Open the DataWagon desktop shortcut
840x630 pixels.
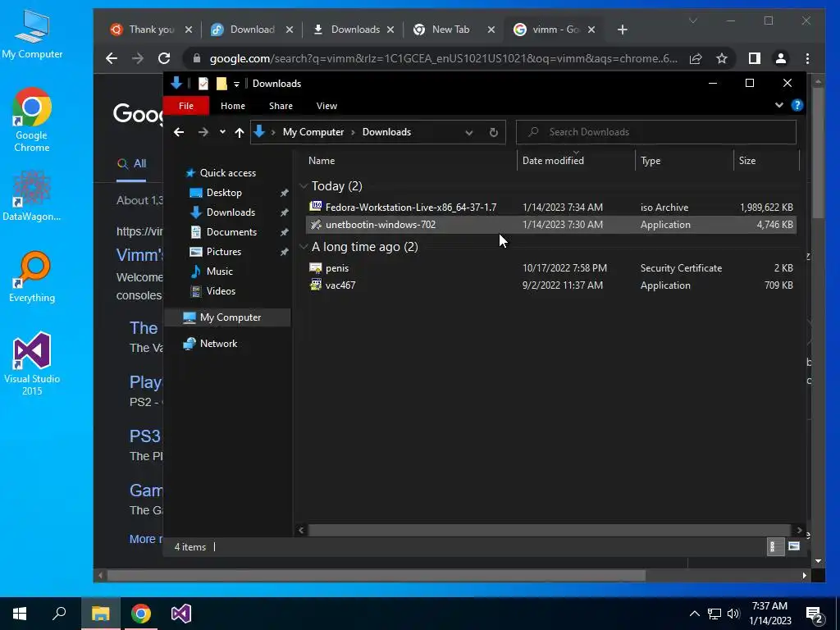click(32, 195)
